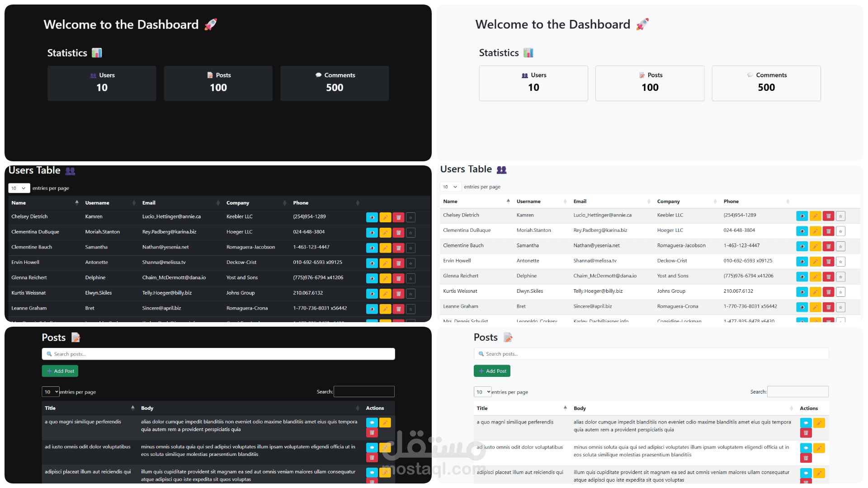View details for Glenna Reichert
The width and height of the screenshot is (868, 488).
pyautogui.click(x=372, y=278)
